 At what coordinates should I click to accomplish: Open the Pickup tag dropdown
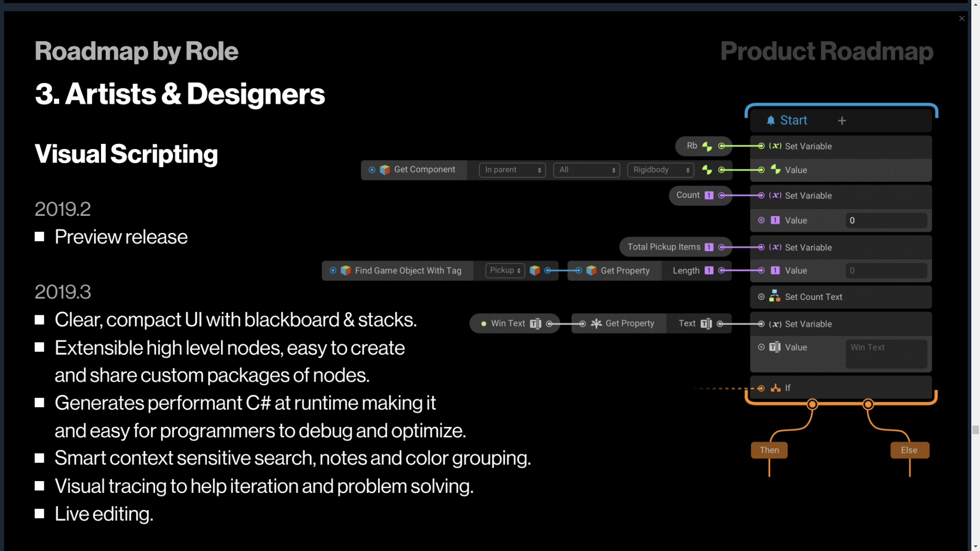(x=505, y=270)
